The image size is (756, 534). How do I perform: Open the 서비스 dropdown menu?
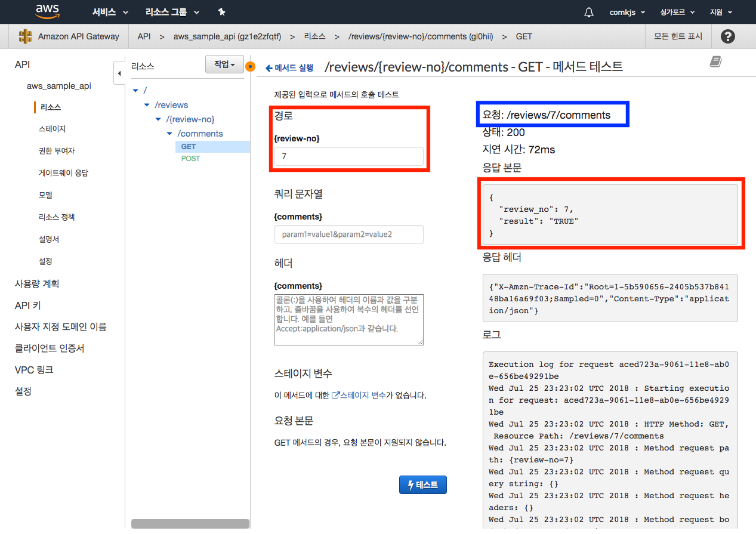110,12
